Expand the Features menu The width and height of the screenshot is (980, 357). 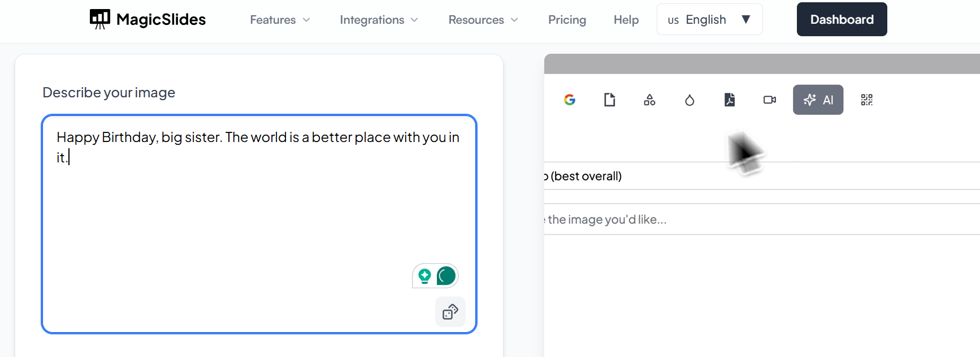pos(280,20)
